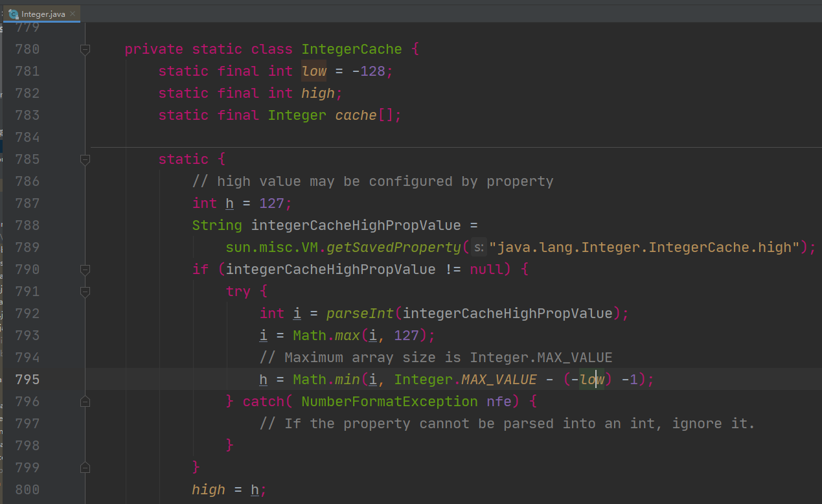Close the Integer.java tab
Viewport: 822px width, 504px height.
73,14
